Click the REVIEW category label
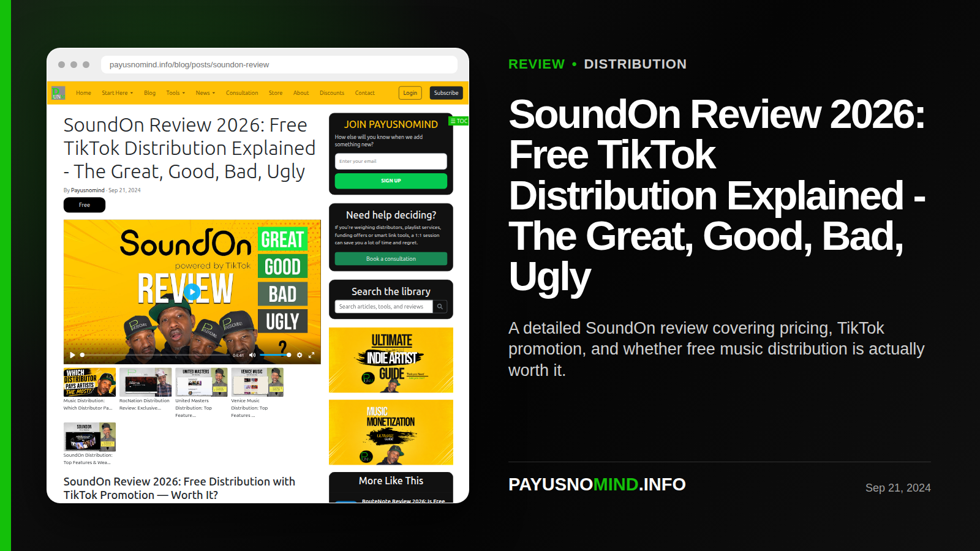This screenshot has width=980, height=551. tap(537, 64)
